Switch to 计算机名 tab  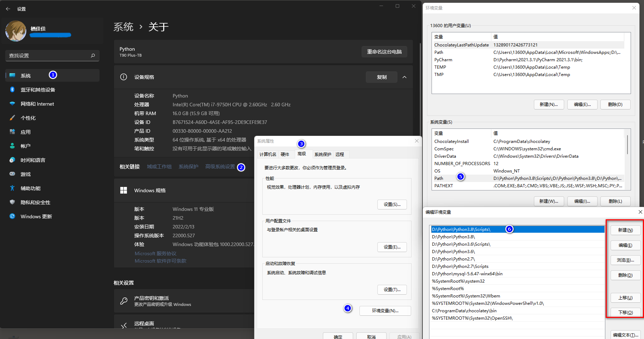268,154
